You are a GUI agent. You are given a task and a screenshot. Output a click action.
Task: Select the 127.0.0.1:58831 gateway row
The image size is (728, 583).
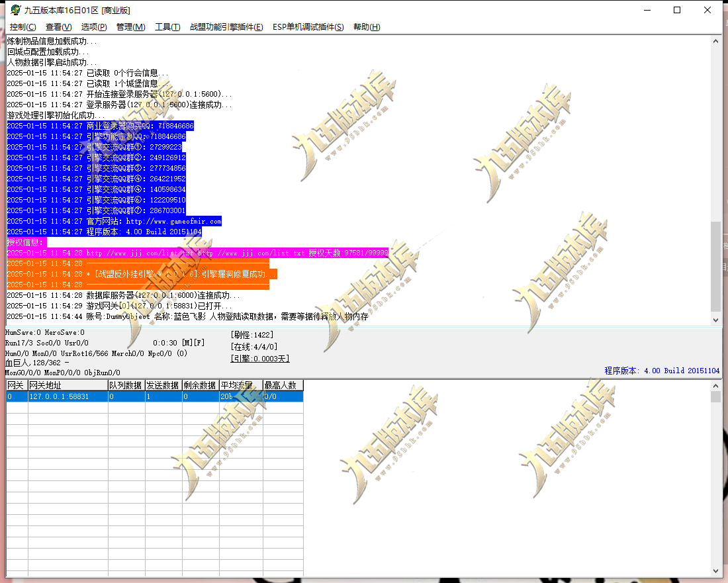tap(155, 396)
